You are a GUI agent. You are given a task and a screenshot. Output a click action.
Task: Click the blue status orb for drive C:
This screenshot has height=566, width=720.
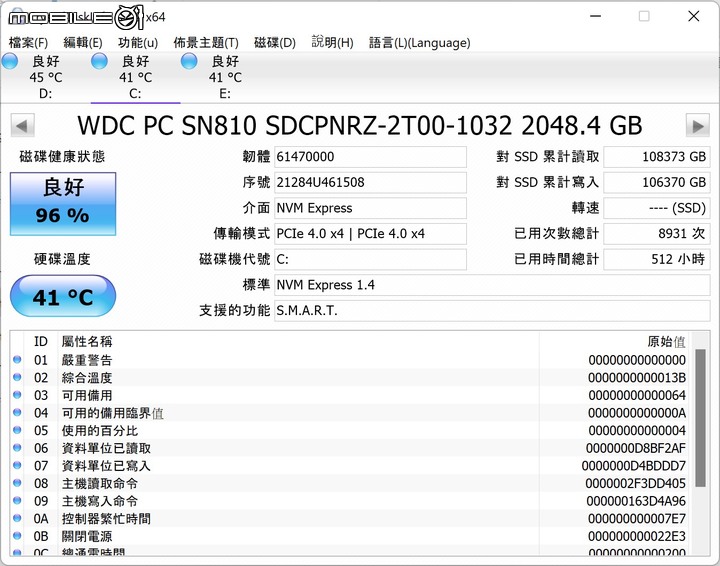pyautogui.click(x=99, y=61)
